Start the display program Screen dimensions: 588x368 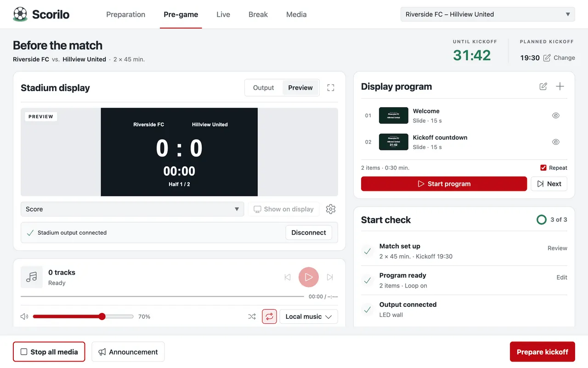pos(444,184)
